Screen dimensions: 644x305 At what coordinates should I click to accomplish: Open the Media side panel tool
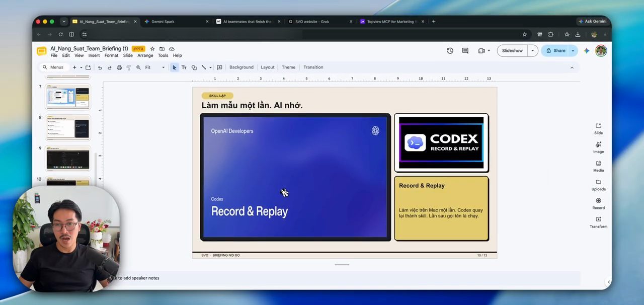click(x=598, y=166)
